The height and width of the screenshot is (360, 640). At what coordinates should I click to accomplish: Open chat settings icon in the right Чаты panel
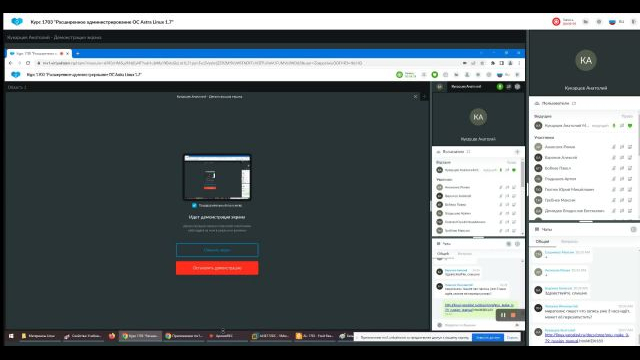pos(633,229)
